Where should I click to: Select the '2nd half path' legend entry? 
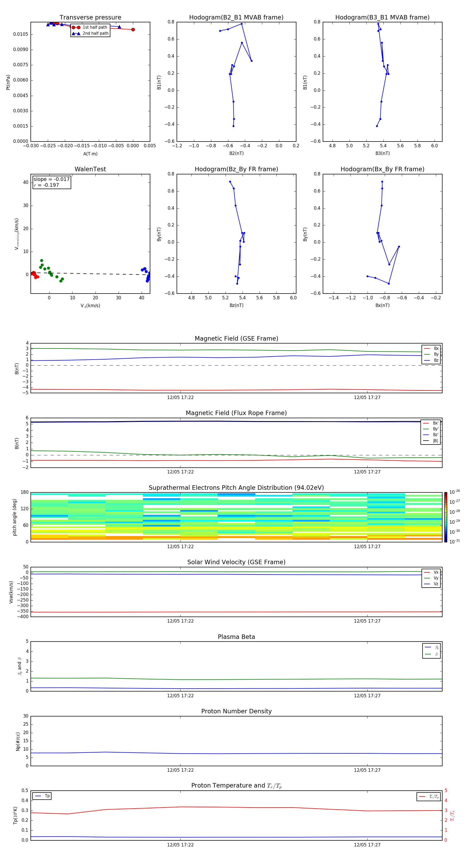[x=90, y=33]
